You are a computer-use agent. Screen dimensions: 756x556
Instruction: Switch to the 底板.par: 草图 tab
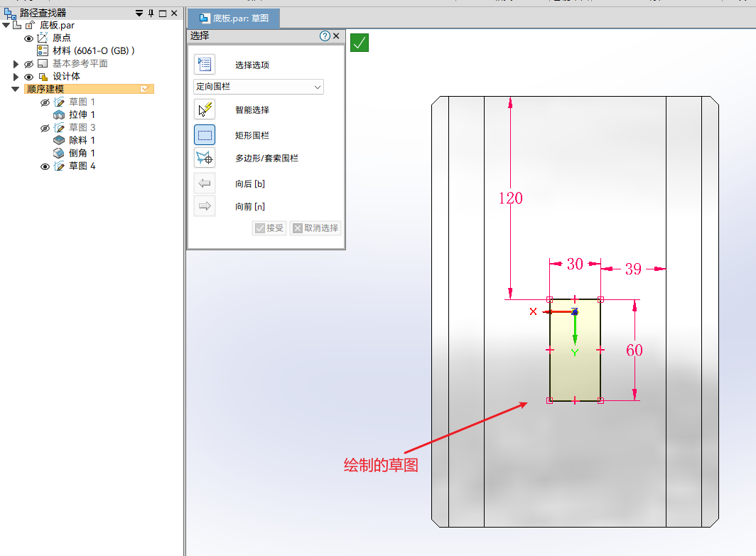point(233,18)
